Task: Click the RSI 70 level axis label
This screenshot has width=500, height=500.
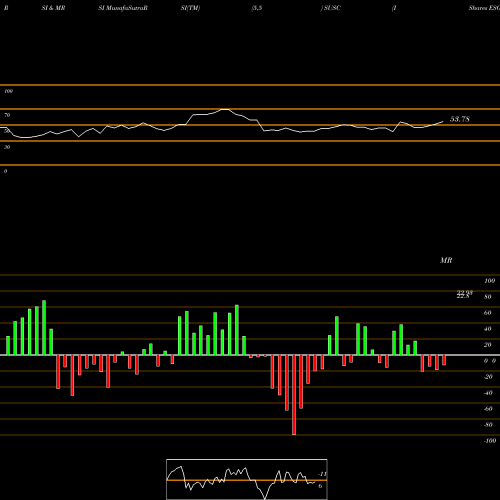Action: (x=7, y=115)
